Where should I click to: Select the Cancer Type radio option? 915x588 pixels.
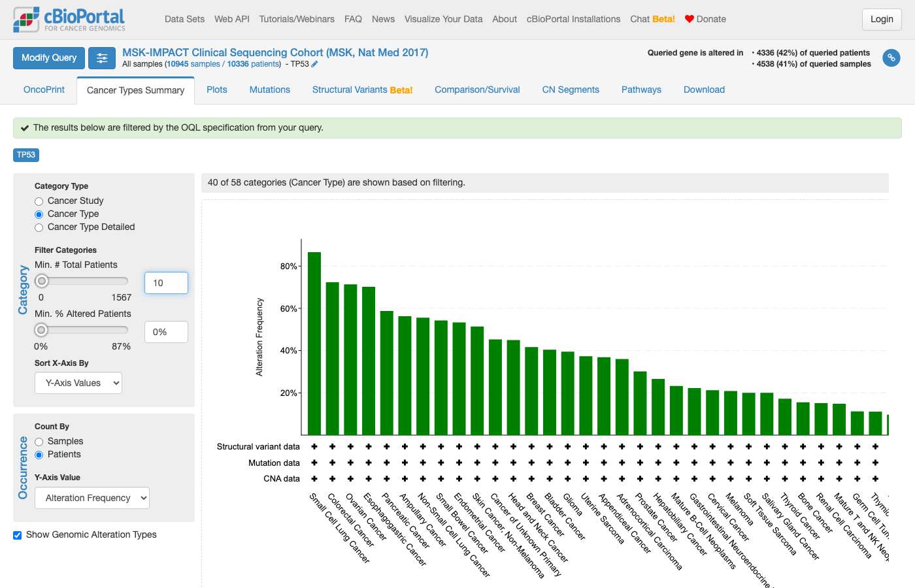[x=39, y=214]
